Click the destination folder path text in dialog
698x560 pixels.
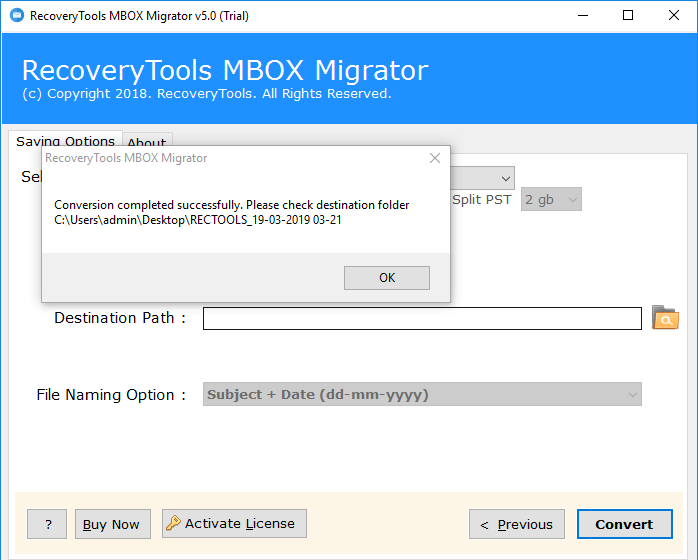[x=198, y=220]
